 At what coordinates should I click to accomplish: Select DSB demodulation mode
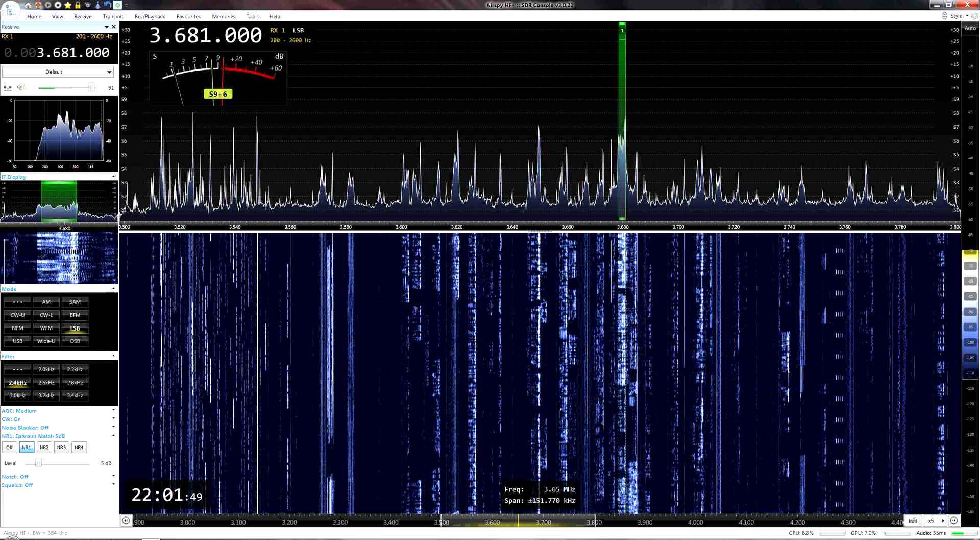tap(75, 341)
